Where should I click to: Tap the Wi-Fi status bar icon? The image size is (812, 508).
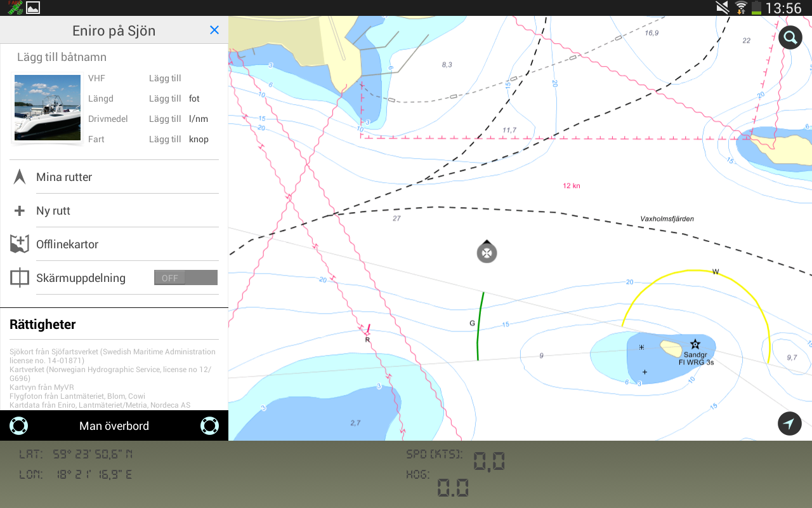click(x=741, y=8)
